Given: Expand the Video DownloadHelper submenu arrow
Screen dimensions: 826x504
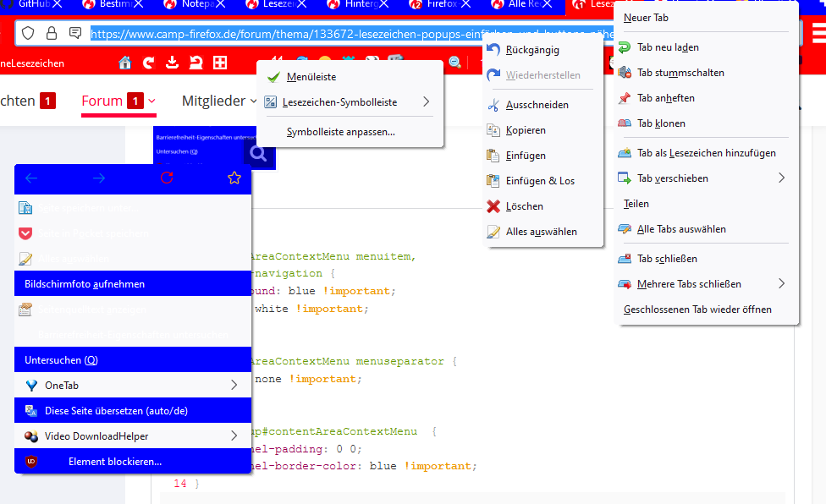Looking at the screenshot, I should 234,436.
